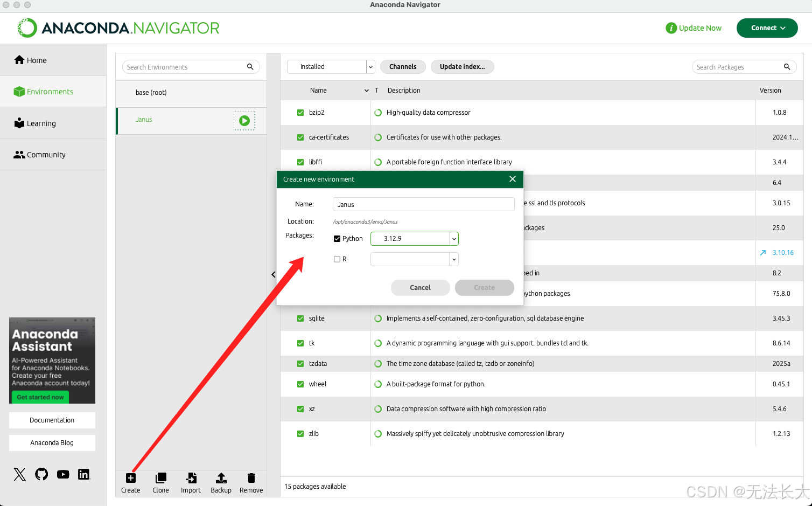Click the 3.10.16 upgrade arrow icon
Viewport: 812px width, 506px height.
763,253
